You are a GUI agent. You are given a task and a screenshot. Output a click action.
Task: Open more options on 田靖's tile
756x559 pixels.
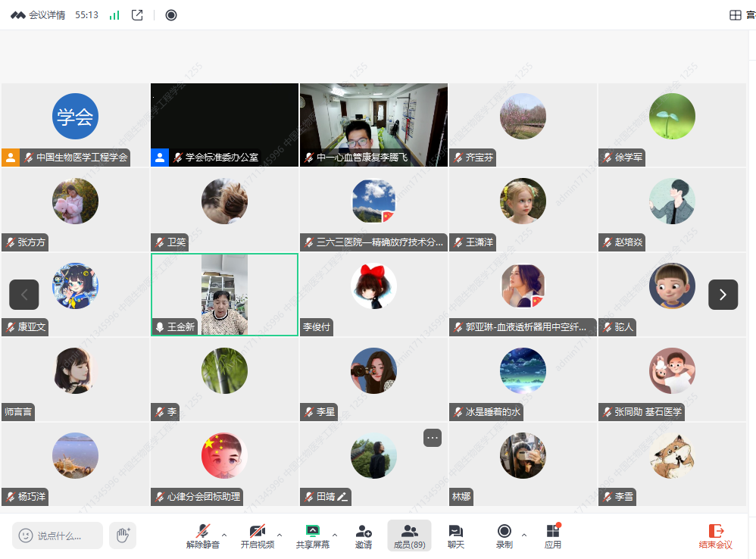[433, 438]
